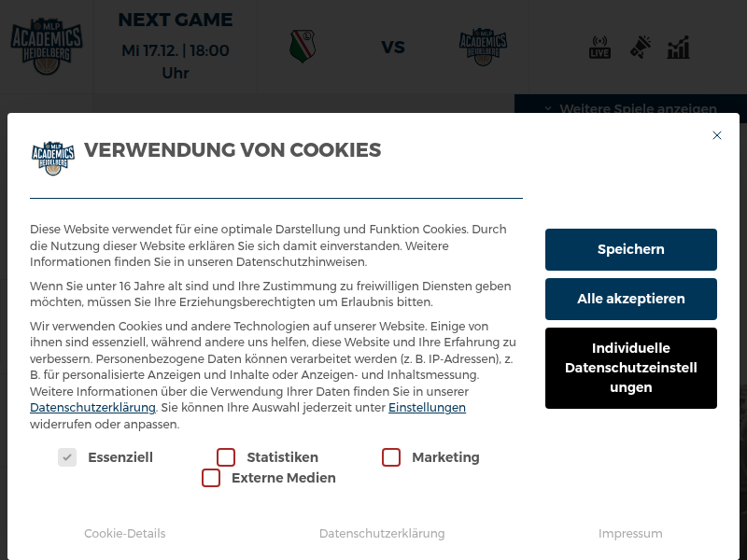
Task: Click the Academics logo in the cookie dialog
Action: 53,157
